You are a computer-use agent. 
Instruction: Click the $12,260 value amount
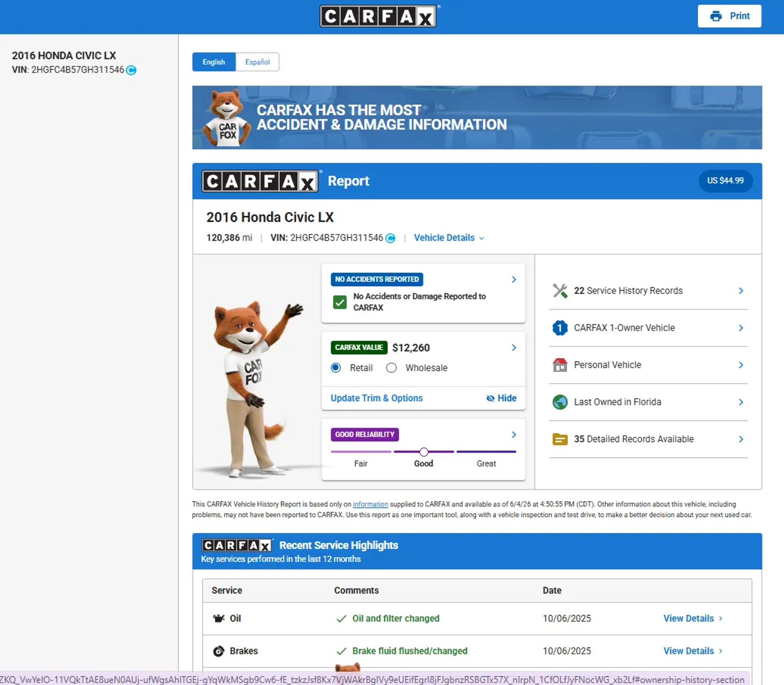411,348
